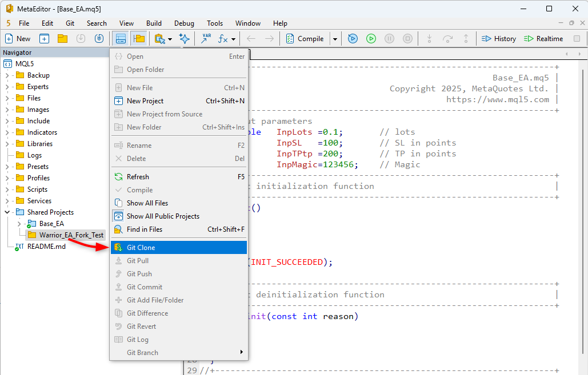Click the Compile button
The image size is (588, 375).
pos(305,39)
